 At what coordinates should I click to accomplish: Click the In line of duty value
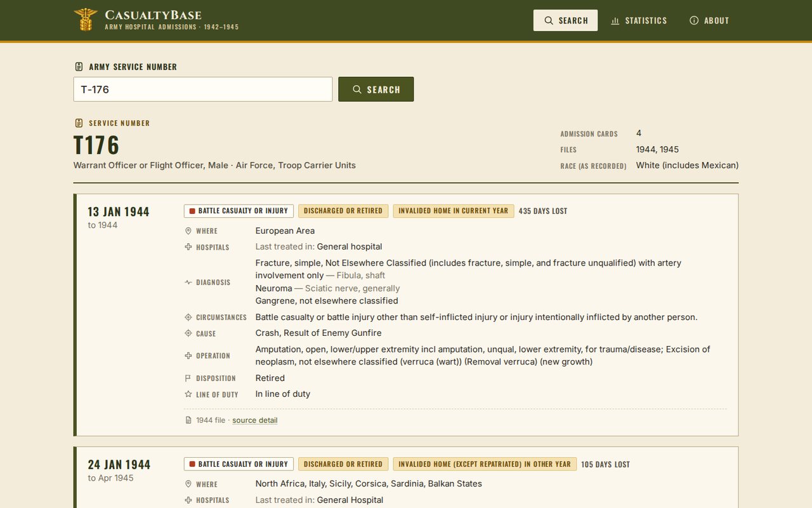click(x=283, y=394)
